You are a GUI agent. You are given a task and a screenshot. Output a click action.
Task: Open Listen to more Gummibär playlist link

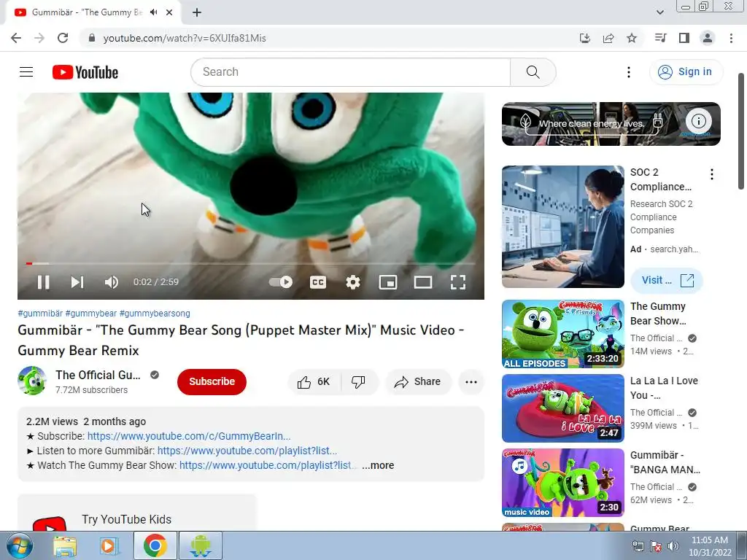(x=247, y=451)
